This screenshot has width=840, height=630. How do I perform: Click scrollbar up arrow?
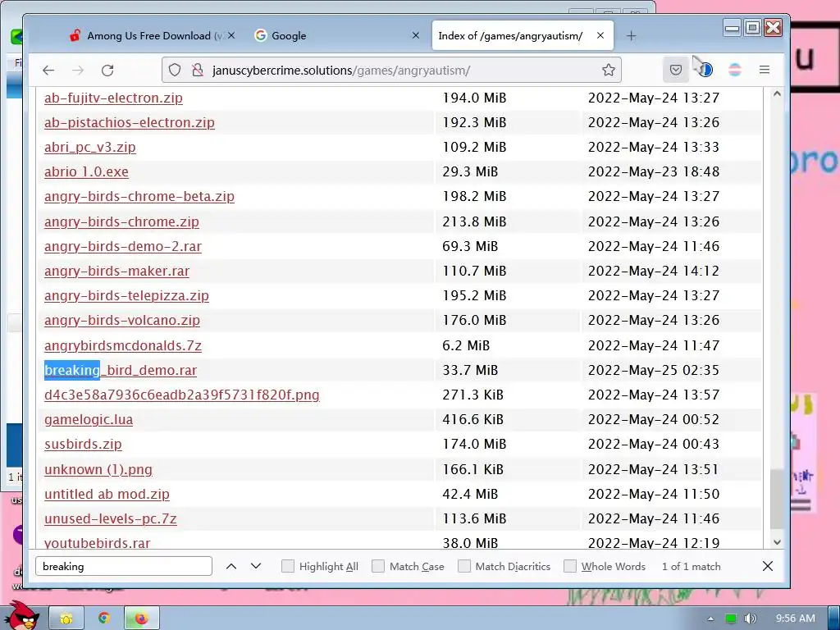[777, 94]
